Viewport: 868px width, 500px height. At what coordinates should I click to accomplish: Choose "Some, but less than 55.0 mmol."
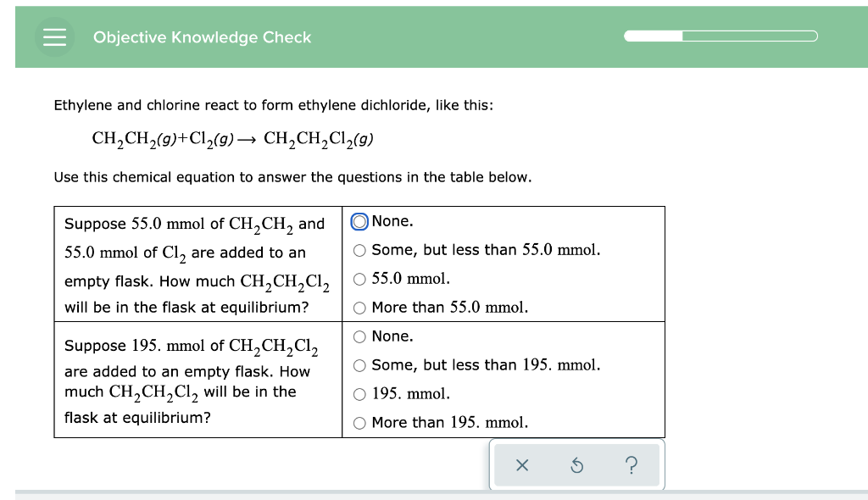pos(359,249)
